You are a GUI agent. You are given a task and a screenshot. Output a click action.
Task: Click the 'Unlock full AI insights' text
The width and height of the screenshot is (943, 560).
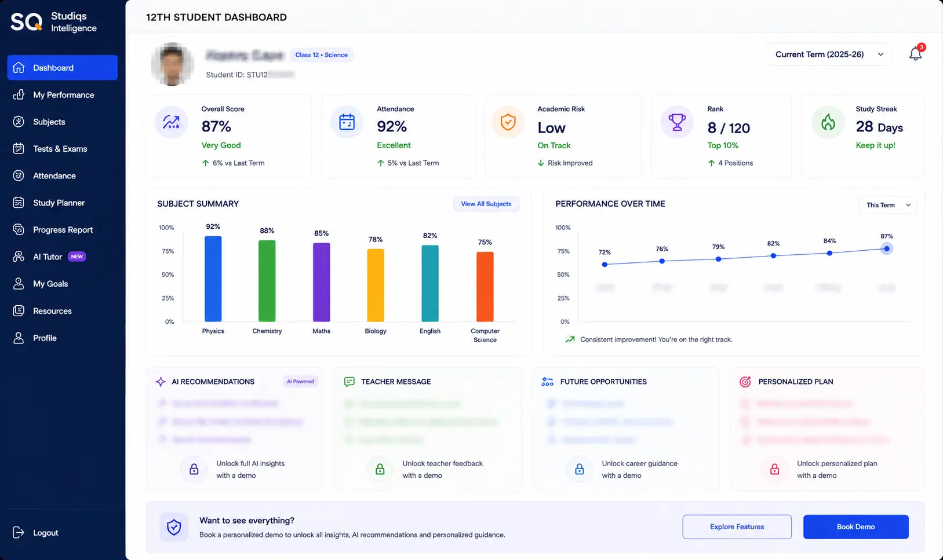click(x=250, y=464)
